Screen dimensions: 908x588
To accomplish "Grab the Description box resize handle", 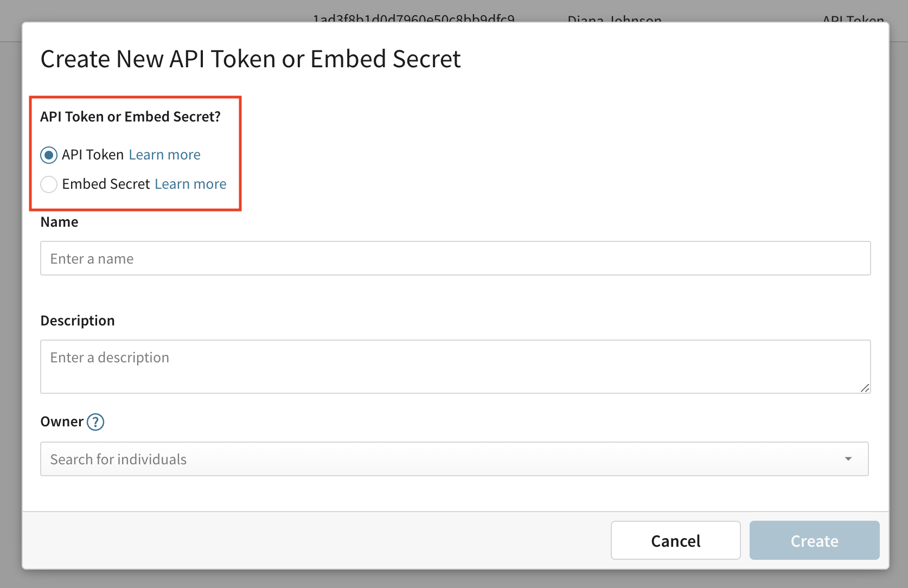I will point(865,388).
